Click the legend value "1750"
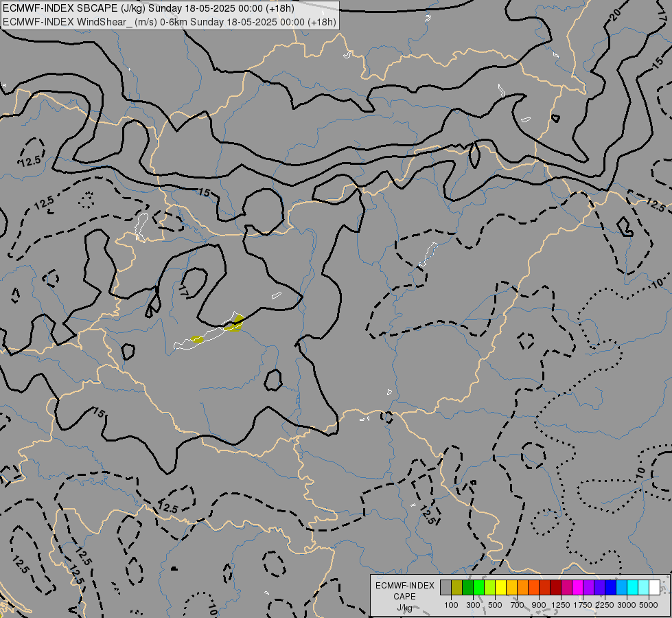672x618 pixels. point(583,605)
